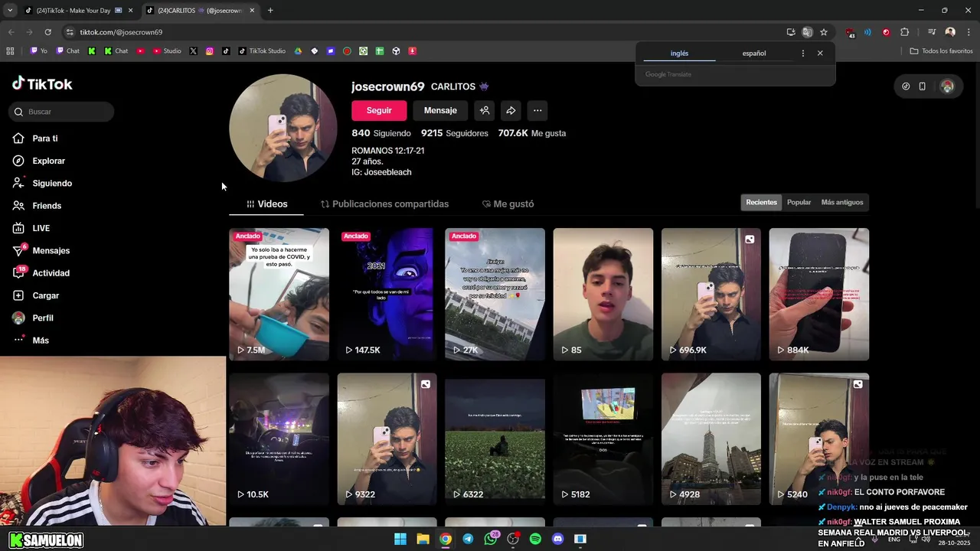Click the TikTok logo
Viewport: 980px width, 551px height.
tap(42, 84)
